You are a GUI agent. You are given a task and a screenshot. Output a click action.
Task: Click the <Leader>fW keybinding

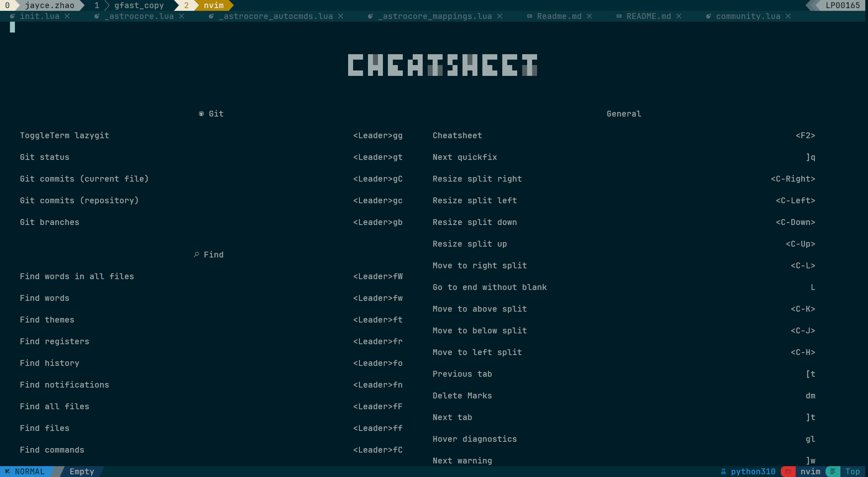(378, 276)
